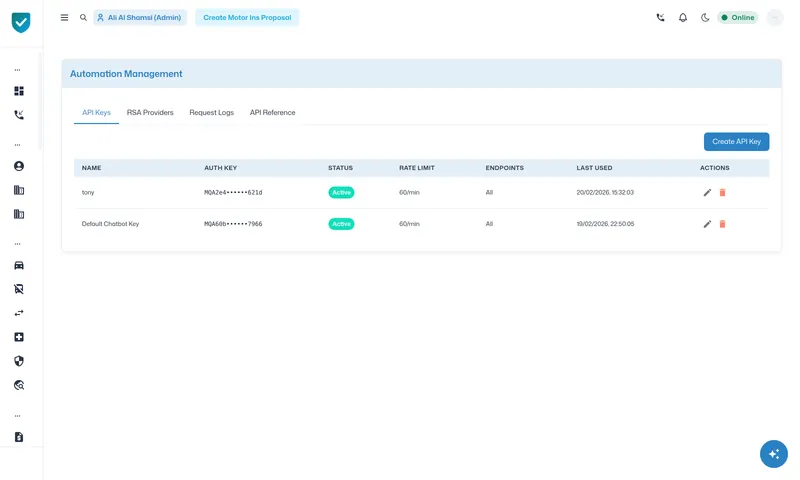Delete the Default Chatbot Key
The height and width of the screenshot is (480, 800).
(x=722, y=224)
